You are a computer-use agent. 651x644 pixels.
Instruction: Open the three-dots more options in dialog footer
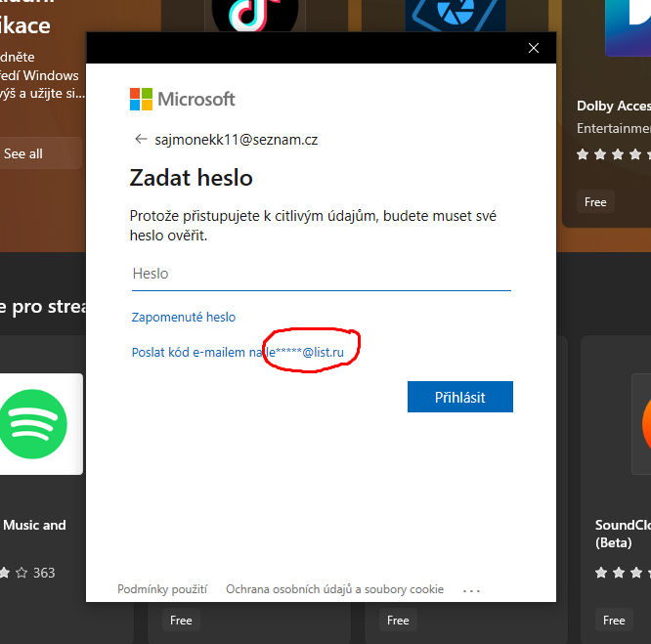point(472,590)
